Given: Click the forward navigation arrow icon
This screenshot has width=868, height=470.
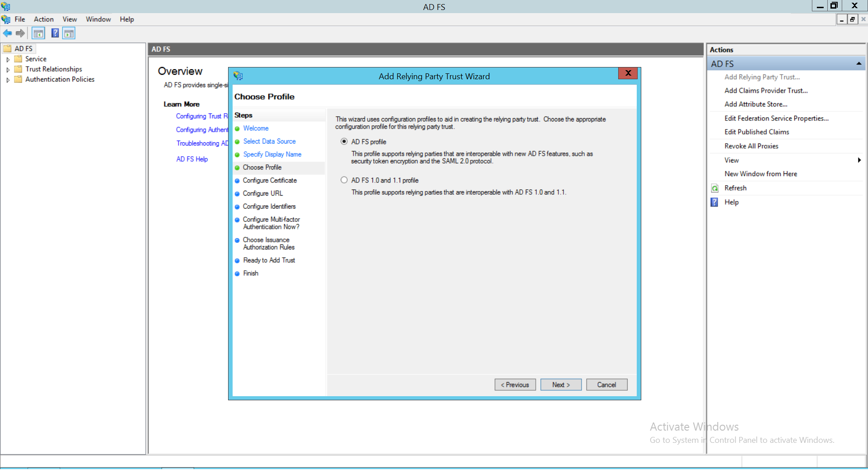Looking at the screenshot, I should 20,33.
